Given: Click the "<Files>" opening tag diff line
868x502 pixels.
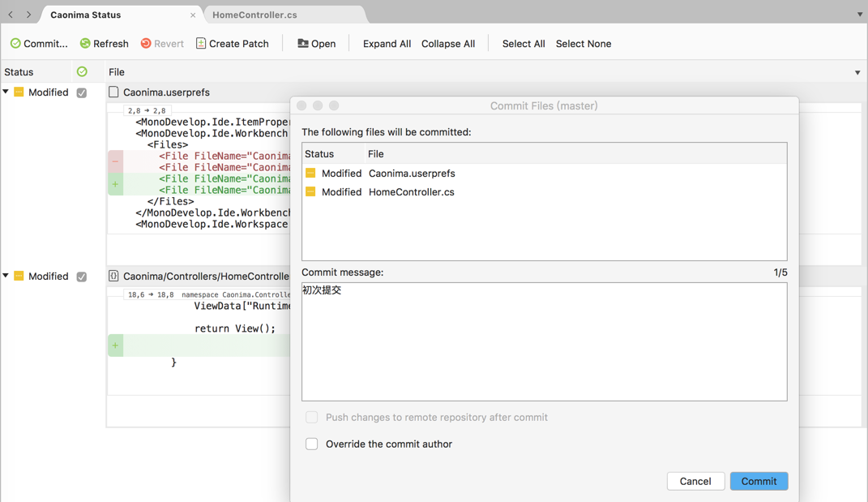Looking at the screenshot, I should point(168,144).
